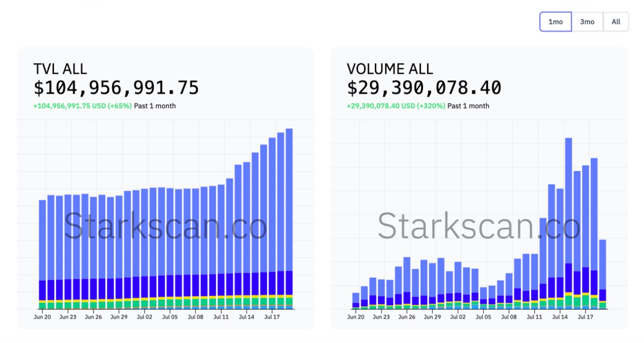Screen dimensions: 644x343
Task: Click the Jul 02 label on Volume chart
Action: tap(458, 317)
